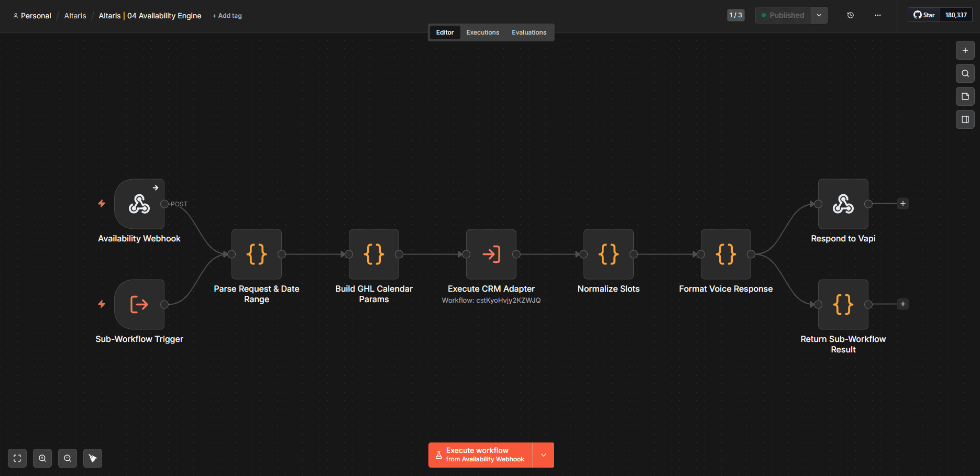Viewport: 980px width, 476px height.
Task: Zoom out on the workflow canvas
Action: (67, 458)
